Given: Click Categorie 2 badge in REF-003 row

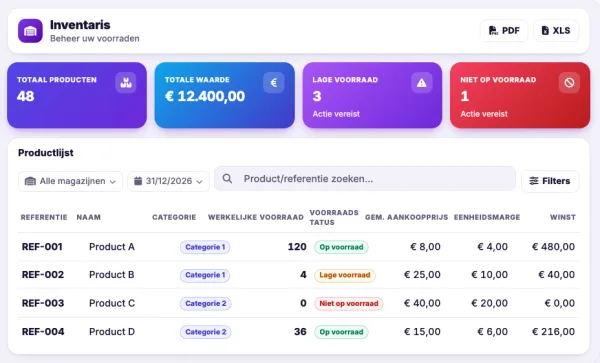Looking at the screenshot, I should [x=206, y=303].
